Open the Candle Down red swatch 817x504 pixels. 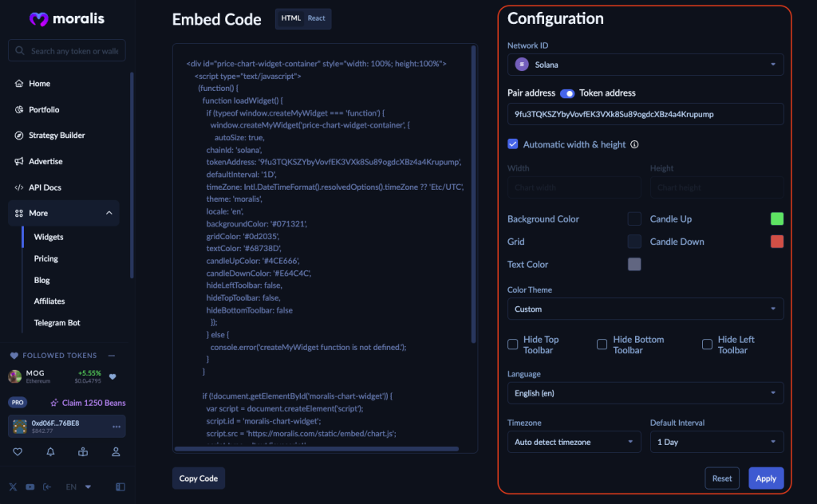pyautogui.click(x=777, y=242)
